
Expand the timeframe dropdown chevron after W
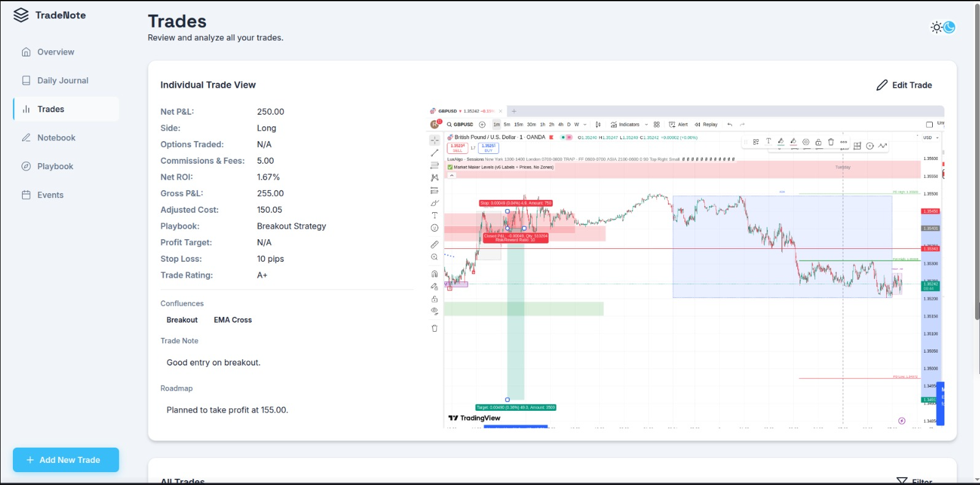tap(585, 124)
